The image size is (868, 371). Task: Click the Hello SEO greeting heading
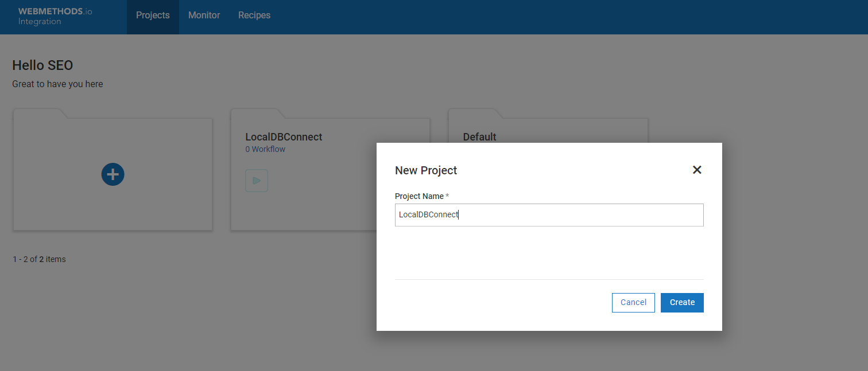point(42,65)
